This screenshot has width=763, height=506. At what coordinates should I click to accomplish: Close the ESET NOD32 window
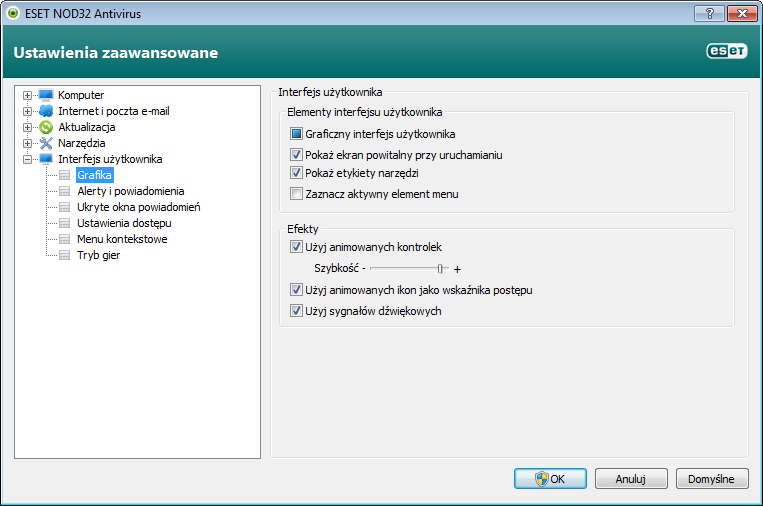coord(742,14)
